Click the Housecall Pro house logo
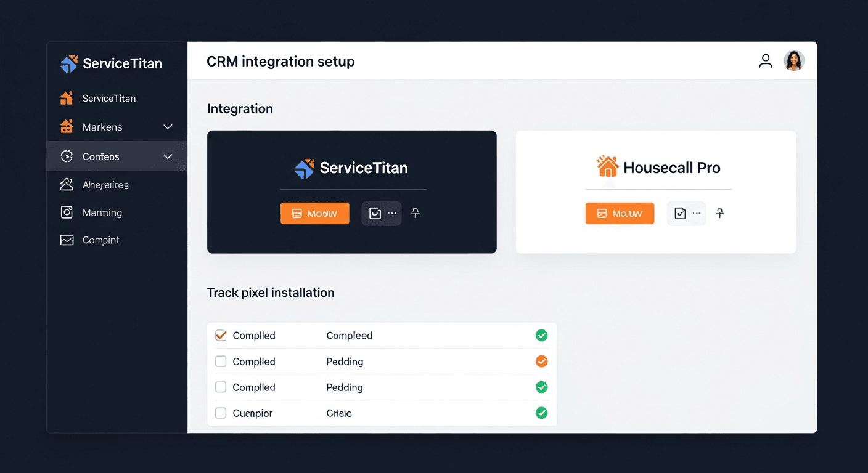868x473 pixels. 607,165
